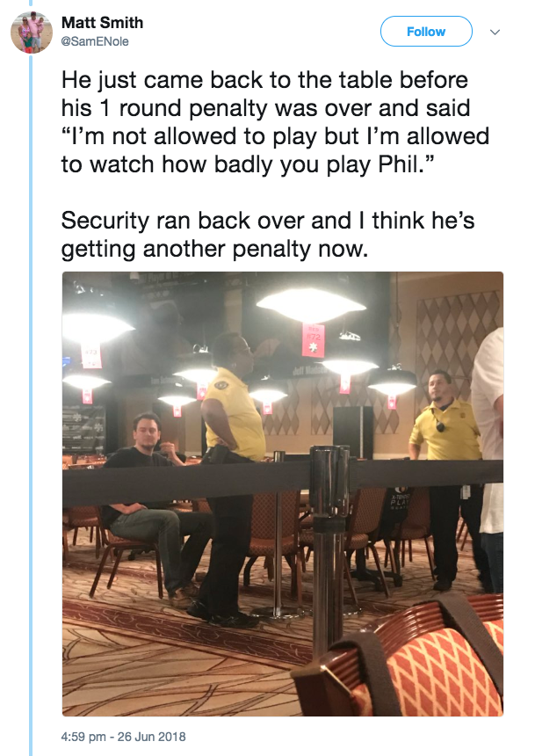
Task: Click the large ceiling lamp in photo
Action: click(311, 304)
